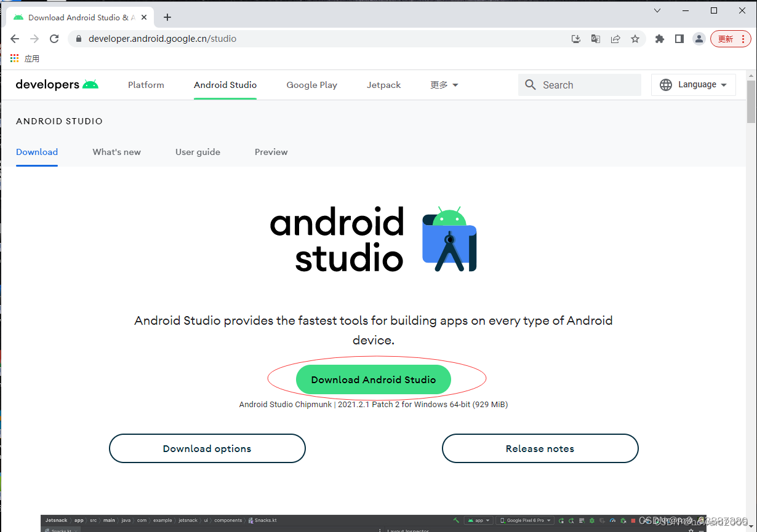Screen dimensions: 757x532
Task: Open the Google Translate page icon
Action: click(596, 39)
